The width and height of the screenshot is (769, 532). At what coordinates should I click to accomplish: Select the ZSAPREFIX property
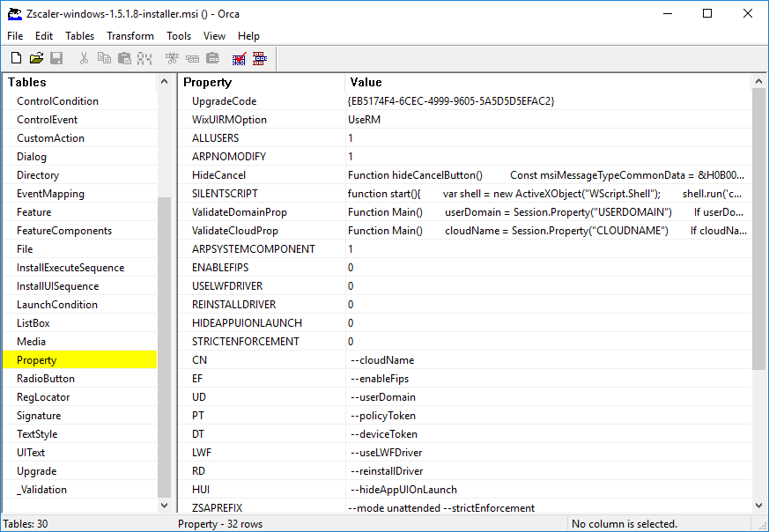[x=218, y=508]
